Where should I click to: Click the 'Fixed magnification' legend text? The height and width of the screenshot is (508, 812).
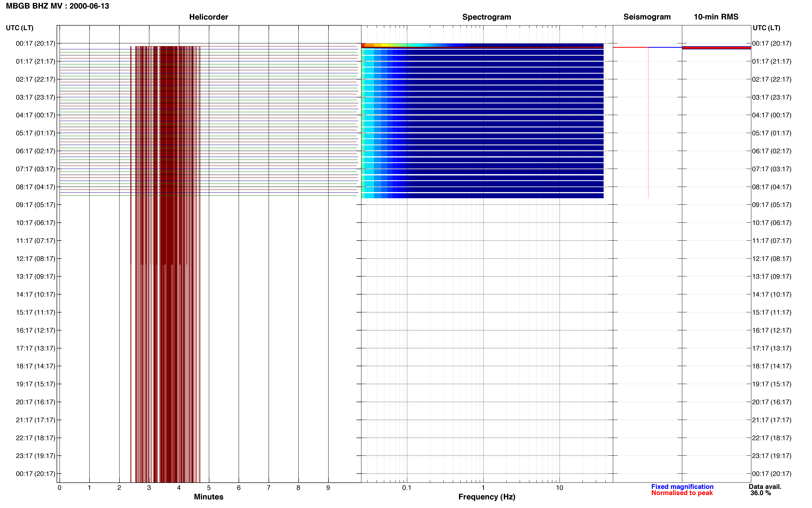682,486
